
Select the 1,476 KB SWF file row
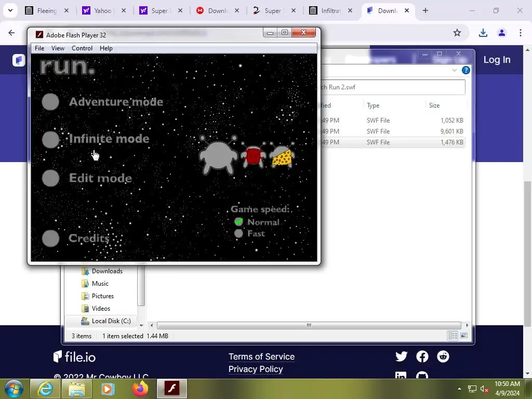click(x=392, y=142)
